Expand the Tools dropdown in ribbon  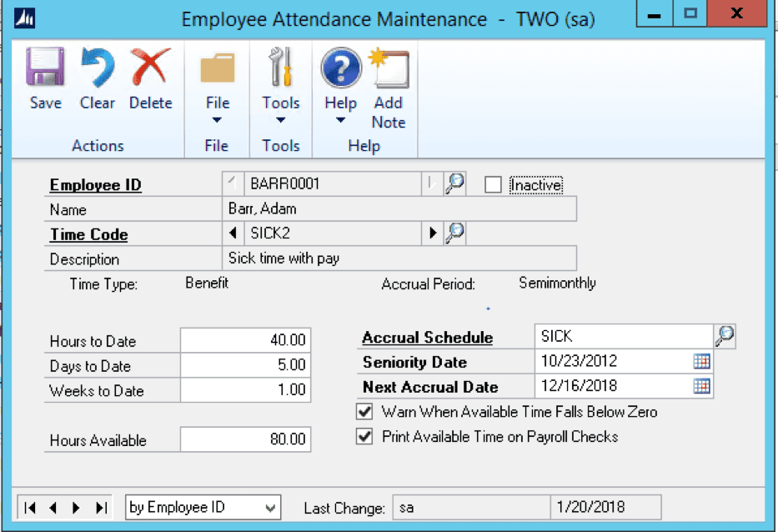pos(281,120)
